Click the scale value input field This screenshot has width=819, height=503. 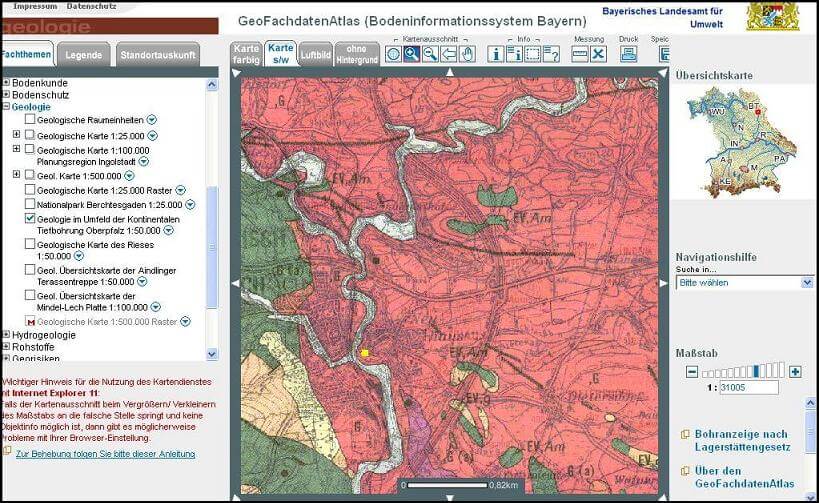pyautogui.click(x=746, y=387)
